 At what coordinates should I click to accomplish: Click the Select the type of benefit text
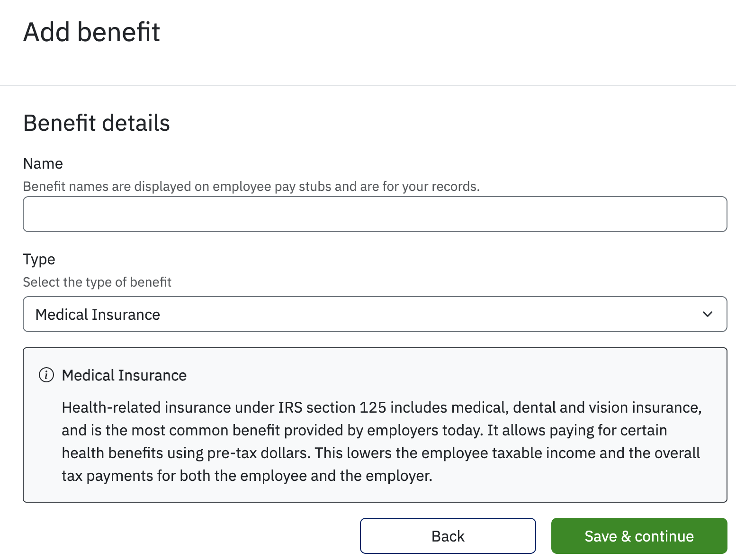click(x=97, y=282)
